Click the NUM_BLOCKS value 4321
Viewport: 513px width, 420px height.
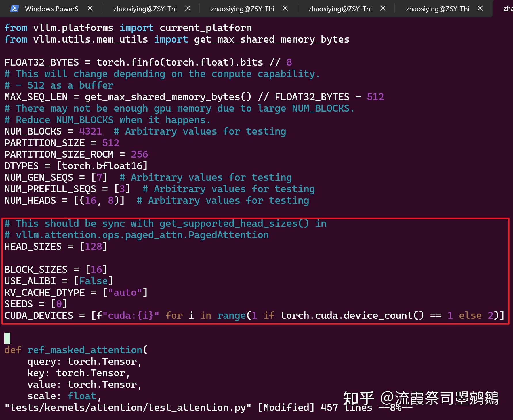(90, 131)
